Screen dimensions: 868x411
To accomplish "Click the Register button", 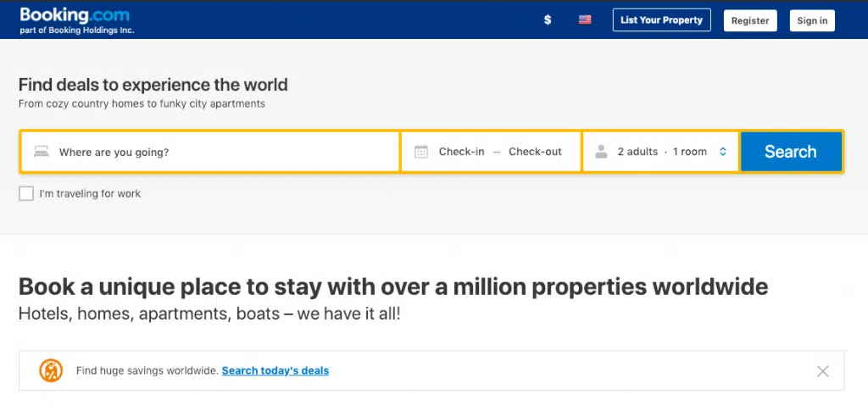I will pos(750,20).
